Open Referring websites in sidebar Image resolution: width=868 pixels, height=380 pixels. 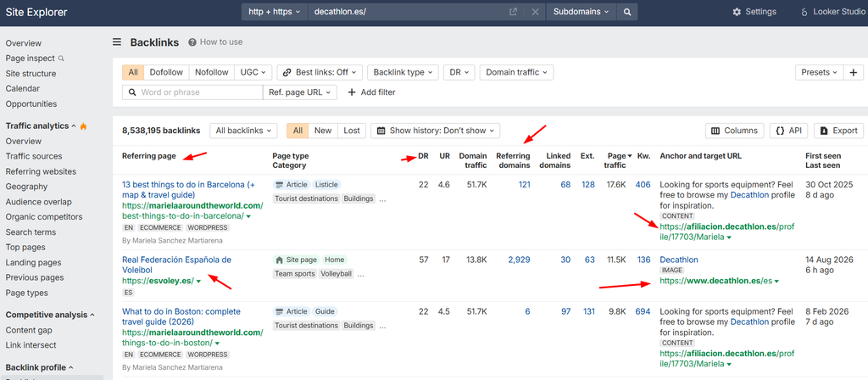[41, 171]
